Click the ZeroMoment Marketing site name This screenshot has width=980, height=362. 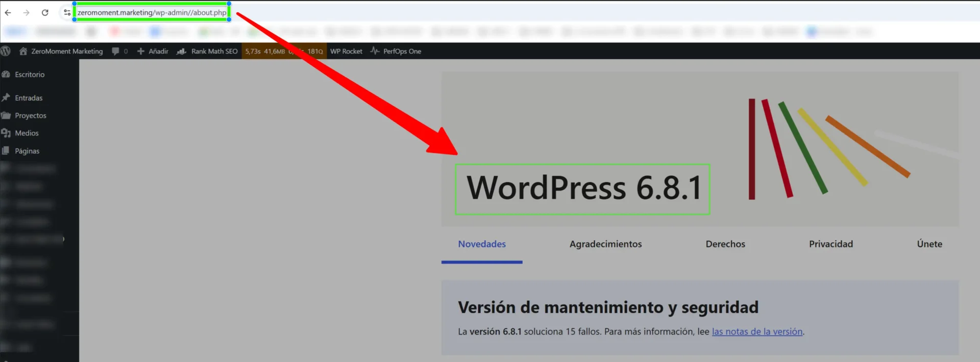pyautogui.click(x=67, y=51)
